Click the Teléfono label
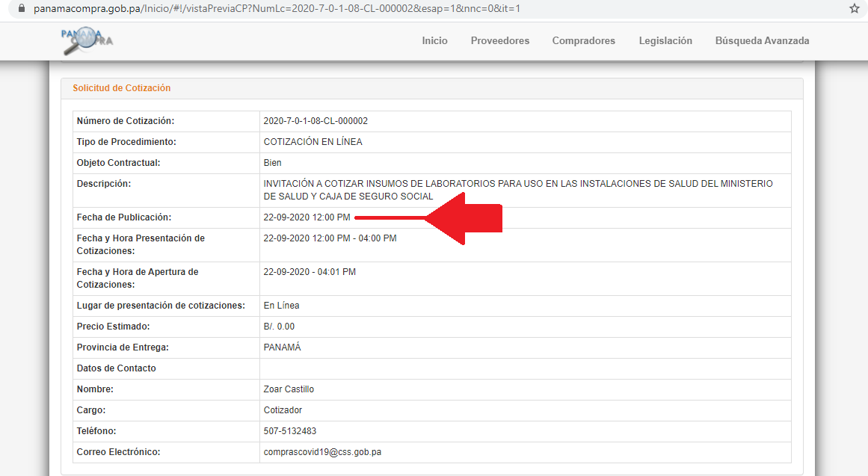The width and height of the screenshot is (868, 476). [x=96, y=431]
